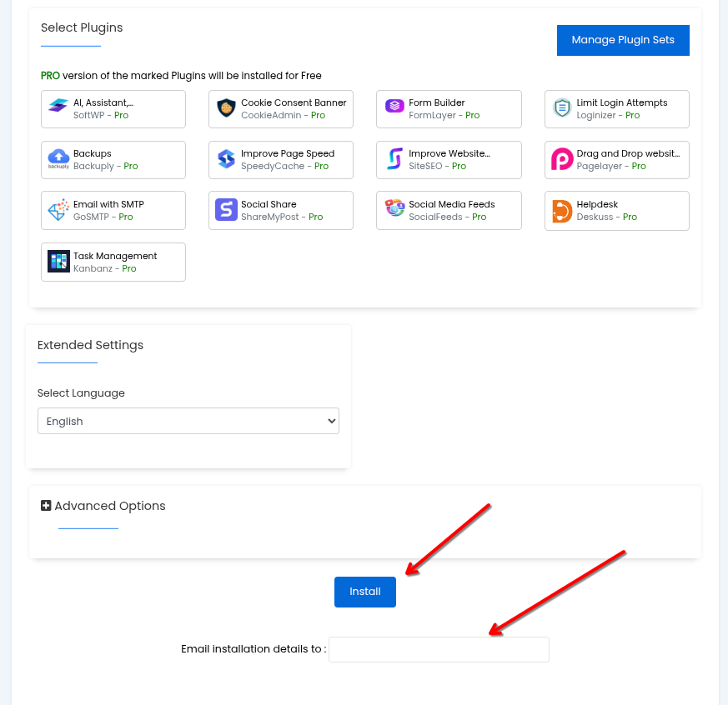Viewport: 728px width, 705px height.
Task: Select the Social Share plugin title
Action: [x=269, y=204]
